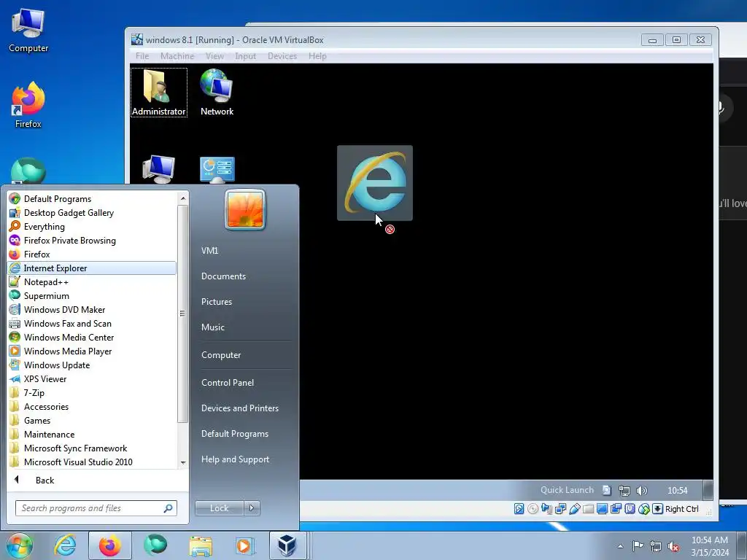Click the VirtualBox optical disc indicator
Screen dimensions: 747x560
(x=533, y=509)
